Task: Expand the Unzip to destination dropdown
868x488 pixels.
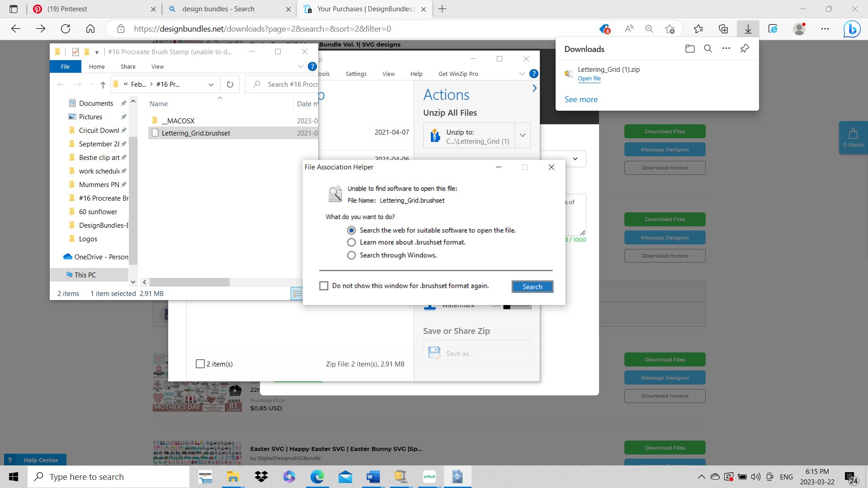Action: click(x=523, y=136)
